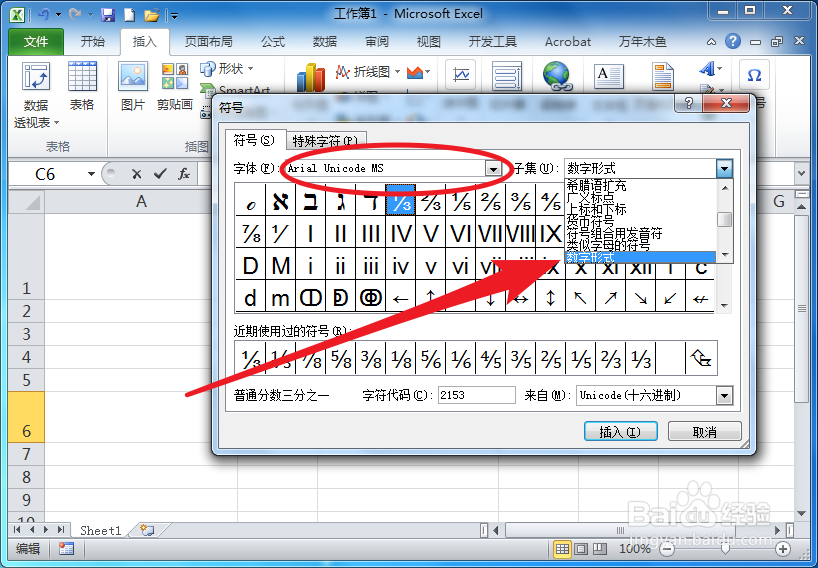The width and height of the screenshot is (818, 568).
Task: Click the sparkline line icon in the ribbon
Action: (461, 76)
